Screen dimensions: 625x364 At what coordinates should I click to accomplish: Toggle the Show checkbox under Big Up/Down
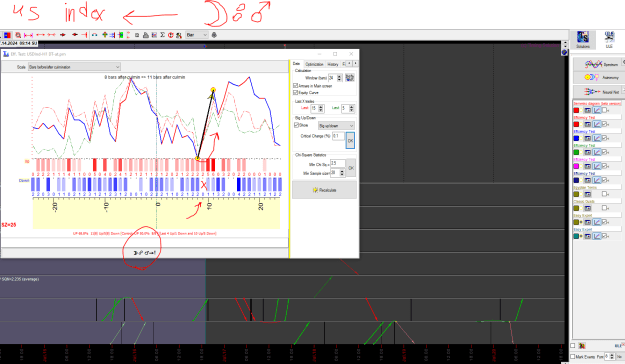pos(296,125)
